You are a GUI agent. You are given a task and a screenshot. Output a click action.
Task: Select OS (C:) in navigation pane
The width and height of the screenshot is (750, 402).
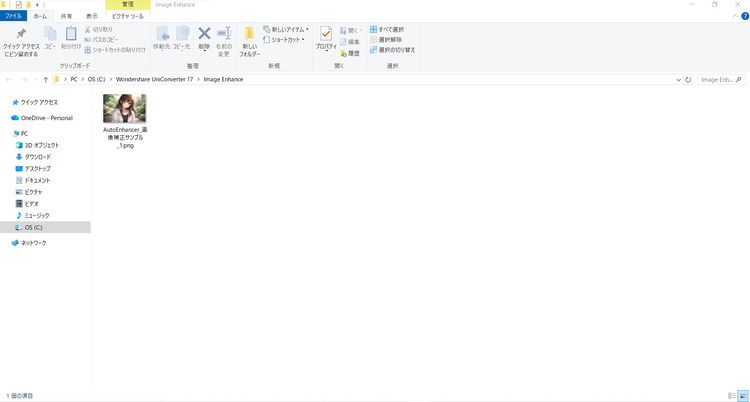(x=45, y=227)
